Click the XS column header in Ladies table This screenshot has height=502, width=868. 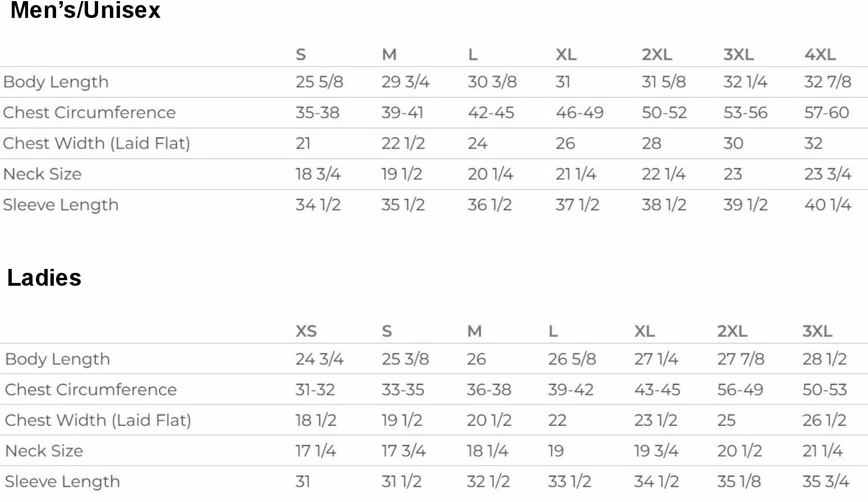click(306, 331)
